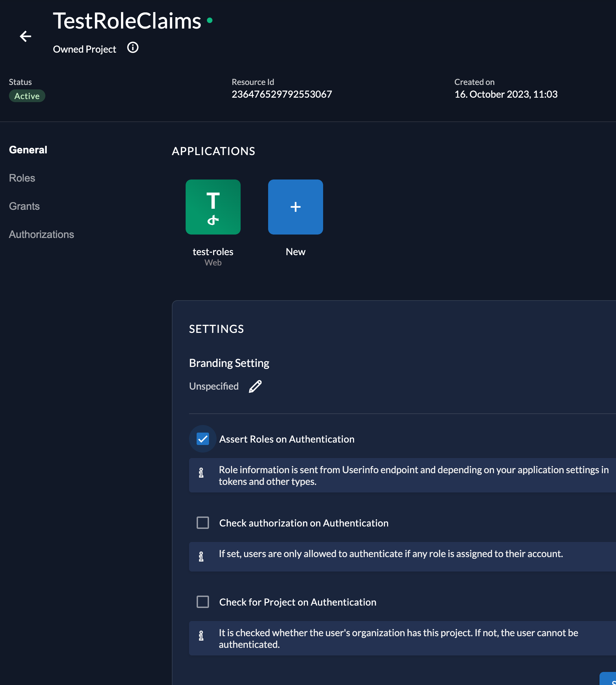
Task: Click info icon beside role-assigned note
Action: 201,556
